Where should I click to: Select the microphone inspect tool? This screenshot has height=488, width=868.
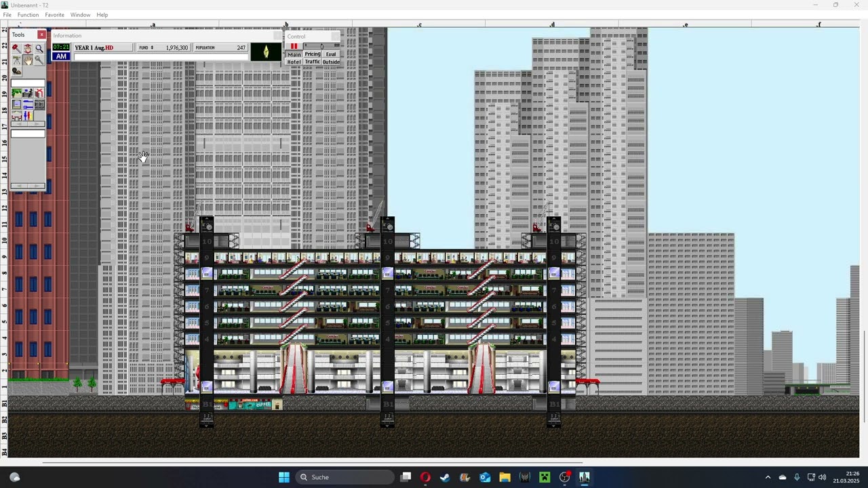(x=39, y=60)
